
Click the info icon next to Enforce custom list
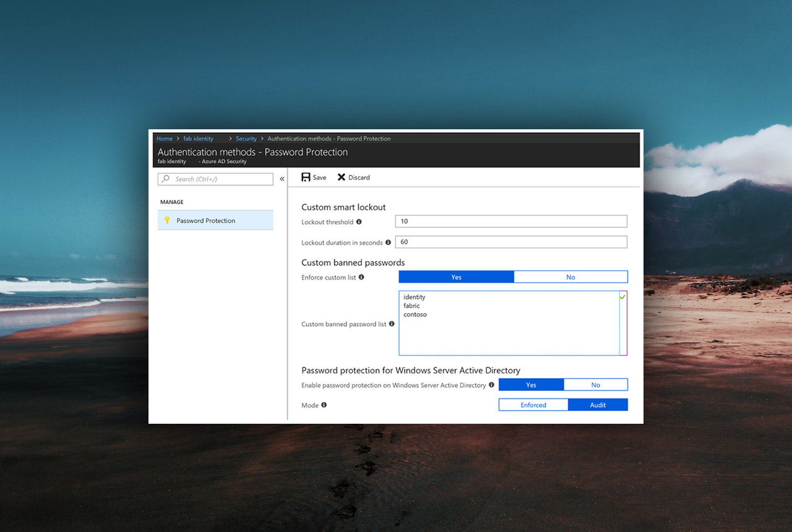click(x=363, y=277)
